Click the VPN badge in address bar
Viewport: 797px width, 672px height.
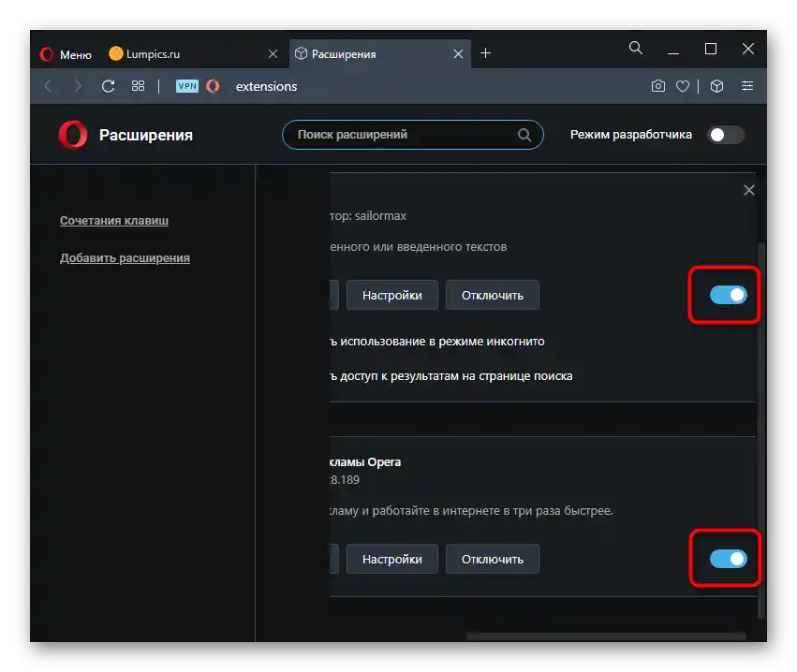[187, 86]
